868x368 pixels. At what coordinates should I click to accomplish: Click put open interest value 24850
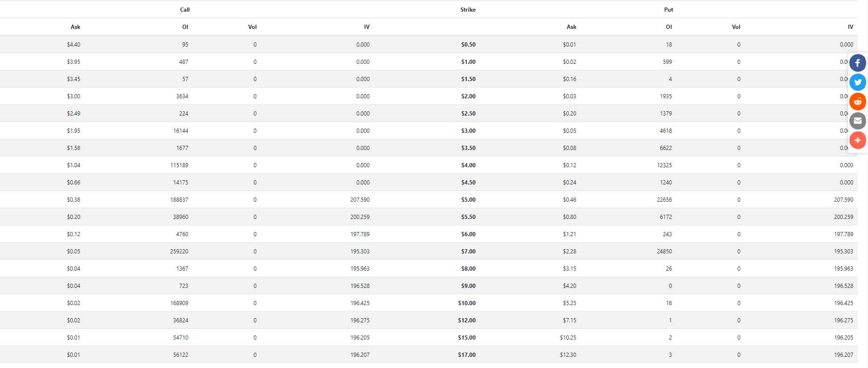(x=665, y=252)
